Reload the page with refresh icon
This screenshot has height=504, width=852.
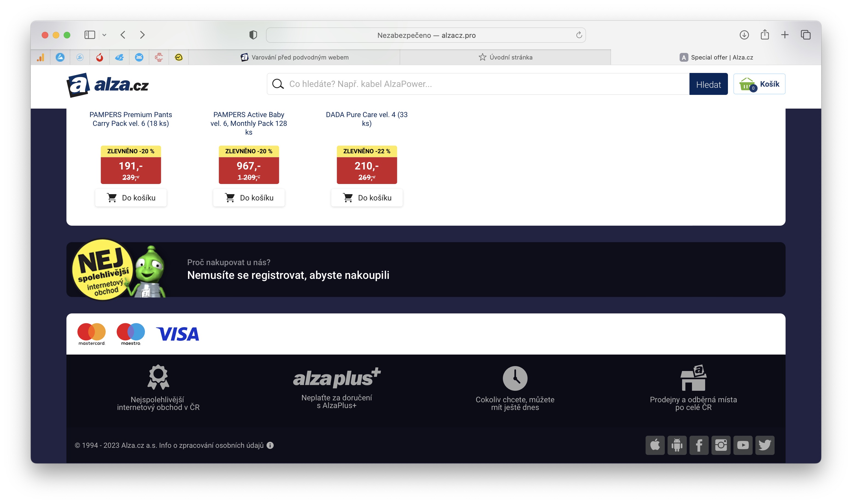click(579, 35)
